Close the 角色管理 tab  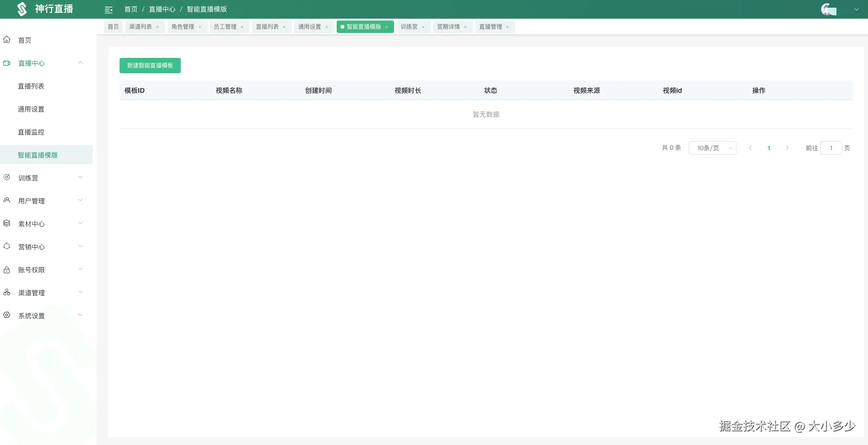coord(200,27)
